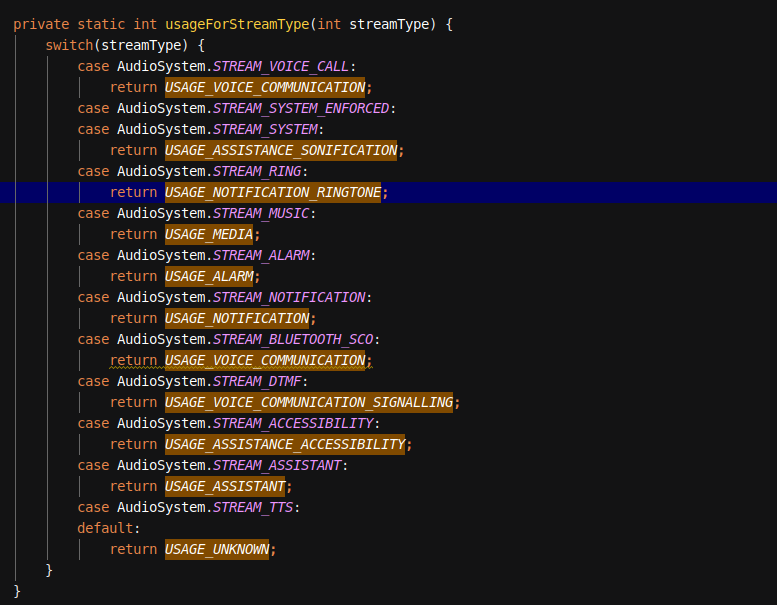Click AudioSystem before STREAM_TTS
Viewport: 777px width, 605px height.
coord(161,507)
